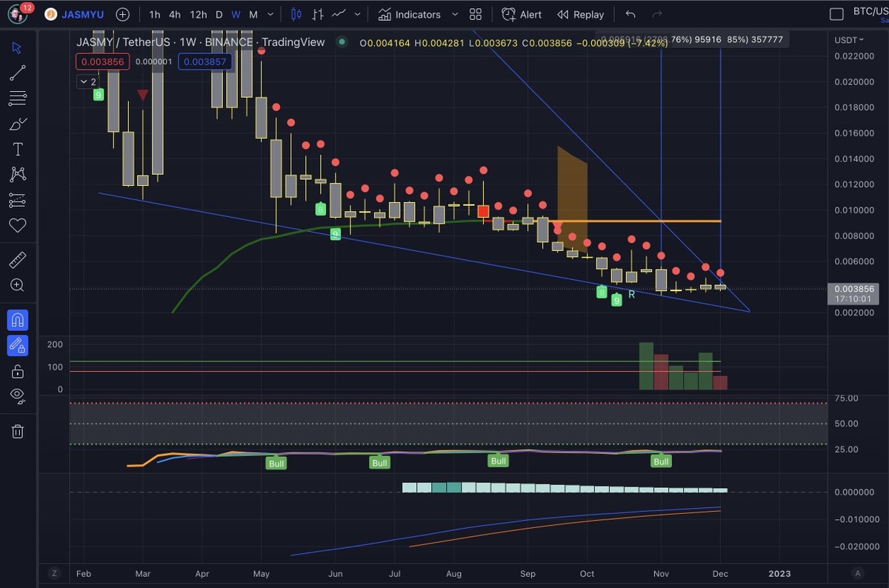Screen dimensions: 889x588
Task: Select the 1h timeframe tab
Action: pyautogui.click(x=153, y=14)
